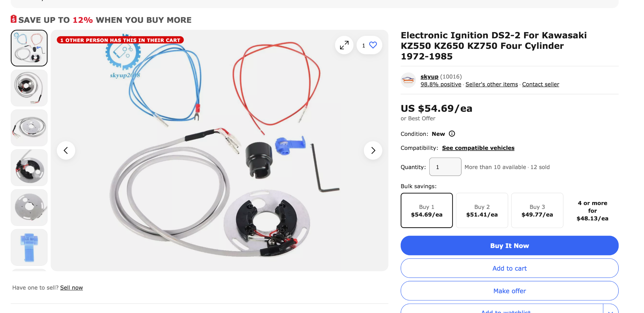Click the skyup seller avatar logo

click(x=408, y=80)
